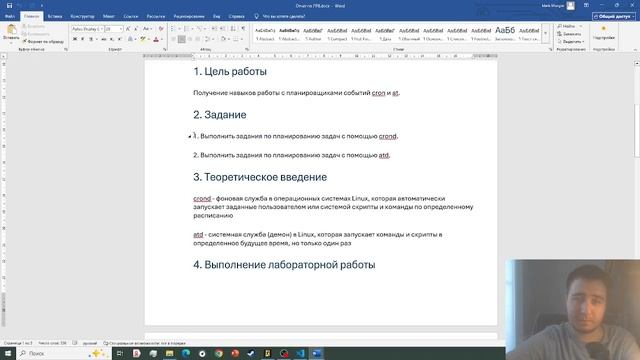Click the Sort (A-Z) icon

pyautogui.click(x=233, y=29)
